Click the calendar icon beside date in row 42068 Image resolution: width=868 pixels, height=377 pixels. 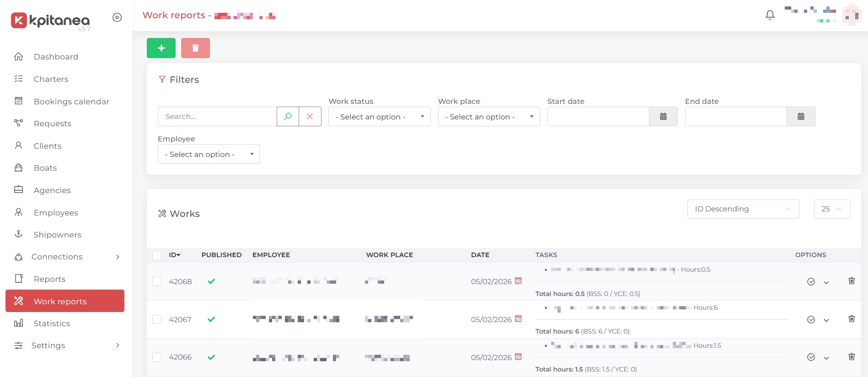[518, 281]
